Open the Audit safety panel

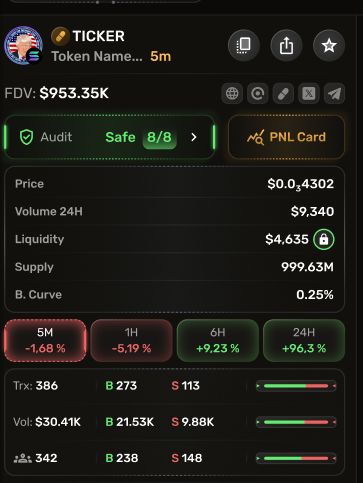[x=110, y=137]
